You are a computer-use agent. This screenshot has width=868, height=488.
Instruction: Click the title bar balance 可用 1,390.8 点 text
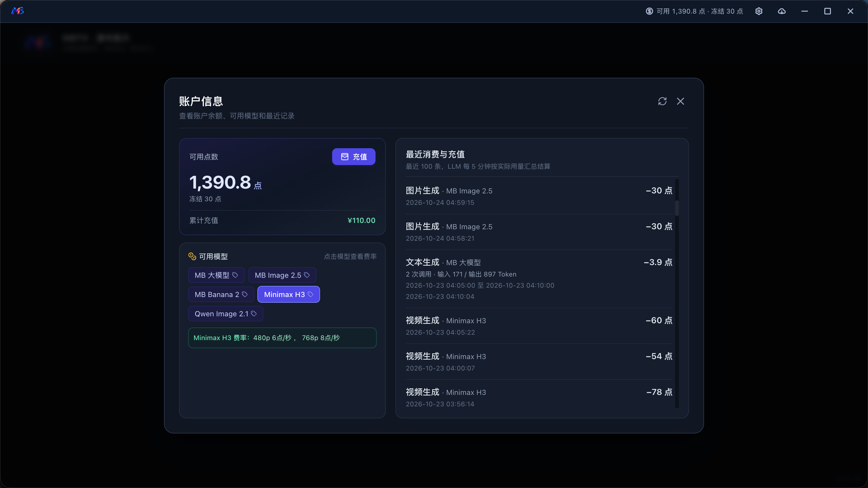pos(681,11)
